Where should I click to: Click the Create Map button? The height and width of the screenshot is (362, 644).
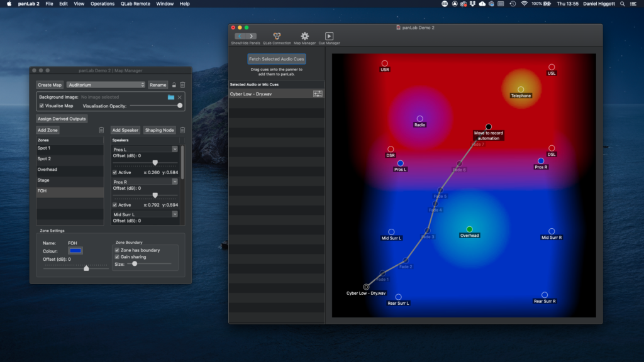(x=50, y=85)
